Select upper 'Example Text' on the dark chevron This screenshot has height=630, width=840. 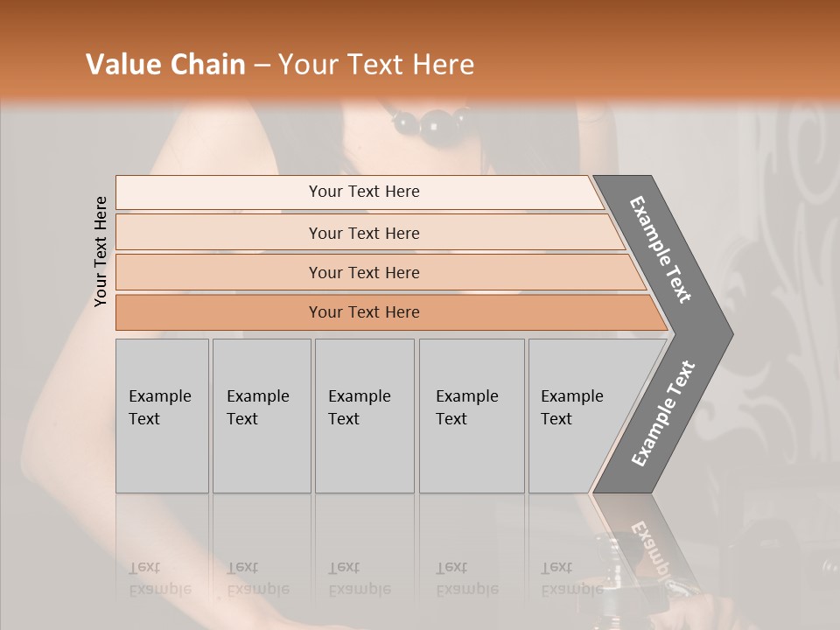pos(660,249)
